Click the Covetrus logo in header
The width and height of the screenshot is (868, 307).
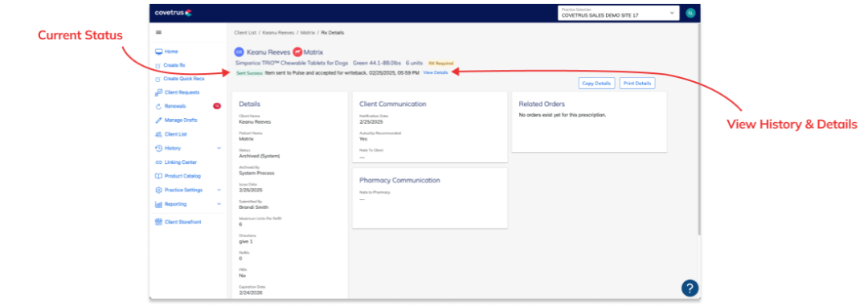pyautogui.click(x=173, y=12)
